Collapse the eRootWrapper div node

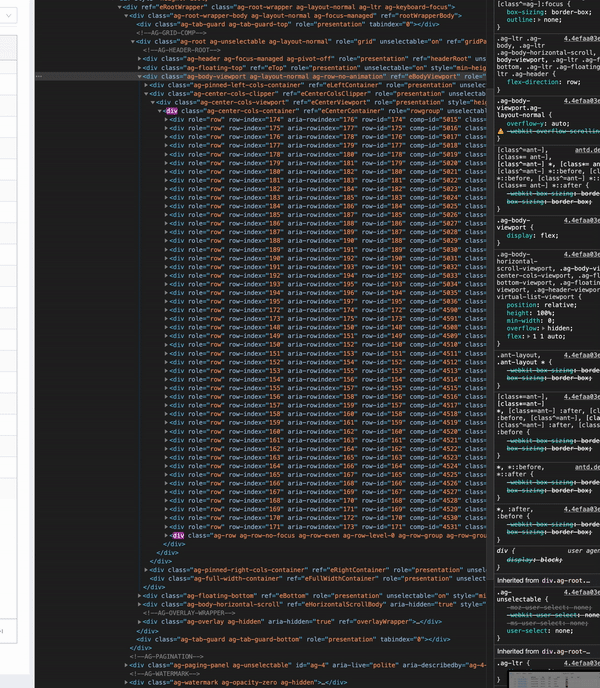click(119, 7)
